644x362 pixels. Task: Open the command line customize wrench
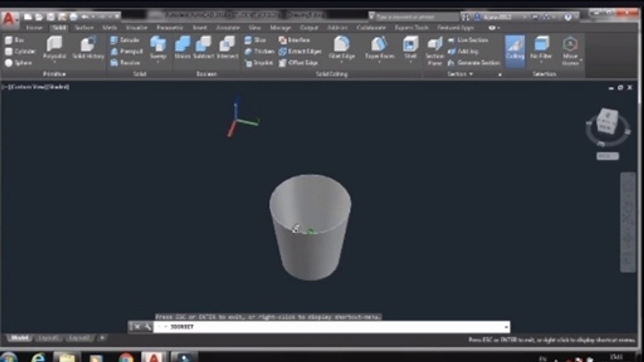click(x=147, y=327)
